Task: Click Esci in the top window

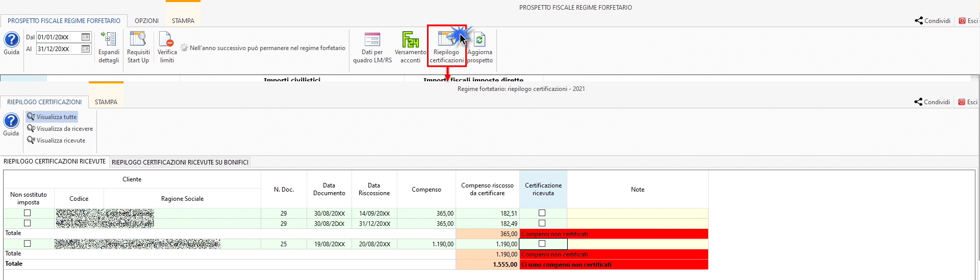Action: tap(968, 21)
